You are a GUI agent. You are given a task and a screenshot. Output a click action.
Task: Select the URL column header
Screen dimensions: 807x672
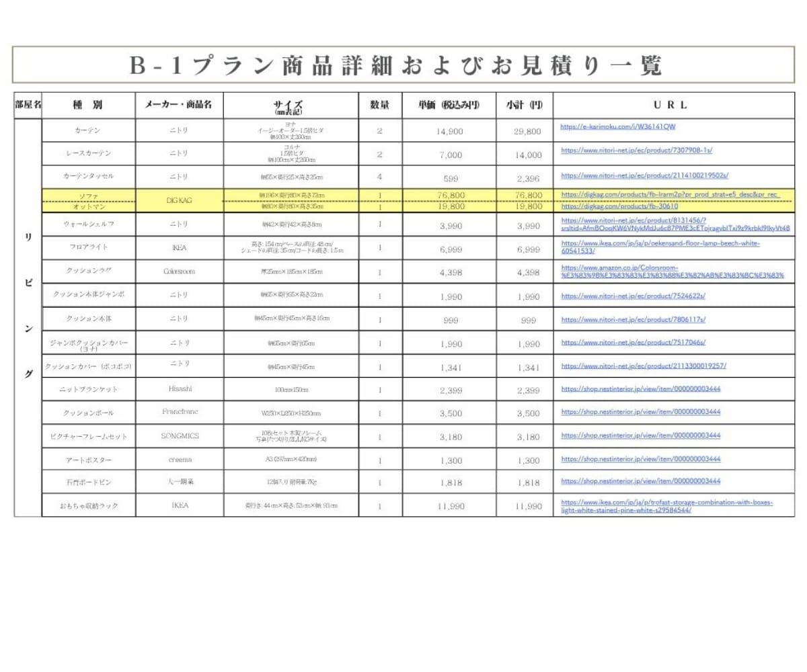(674, 105)
